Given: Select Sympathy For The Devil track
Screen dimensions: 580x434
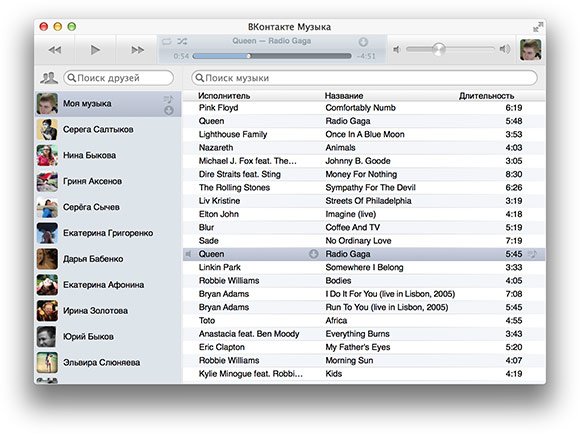Looking at the screenshot, I should point(364,188).
